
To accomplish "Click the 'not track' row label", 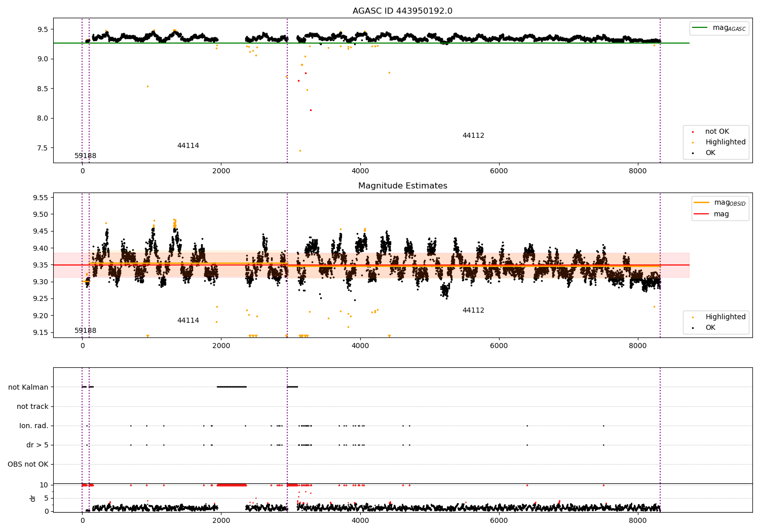I will [32, 407].
